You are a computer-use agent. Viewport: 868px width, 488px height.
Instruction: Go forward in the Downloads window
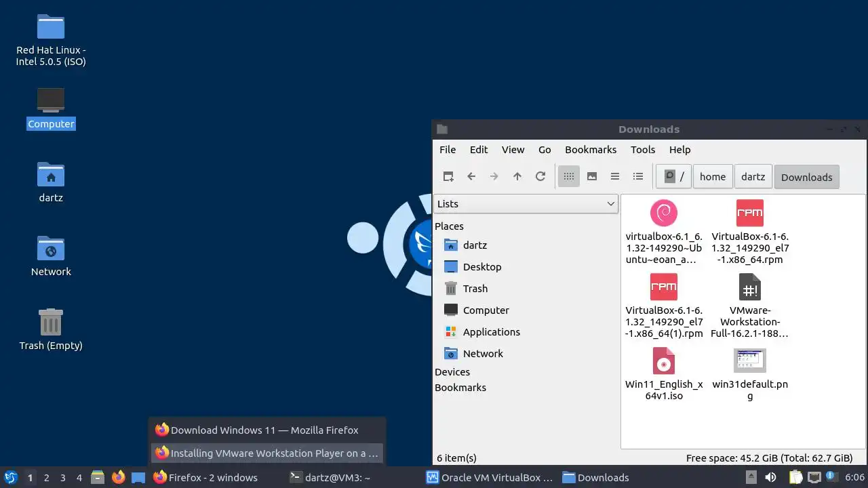(494, 176)
